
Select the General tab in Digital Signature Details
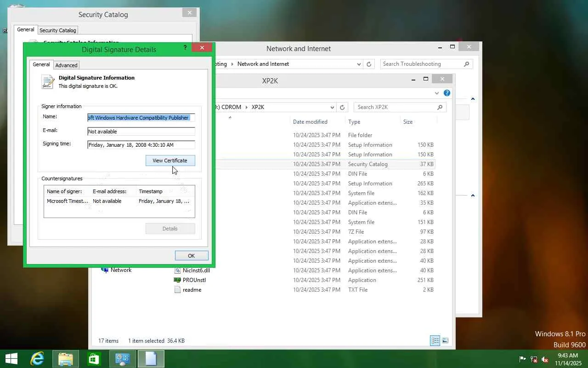tap(41, 65)
